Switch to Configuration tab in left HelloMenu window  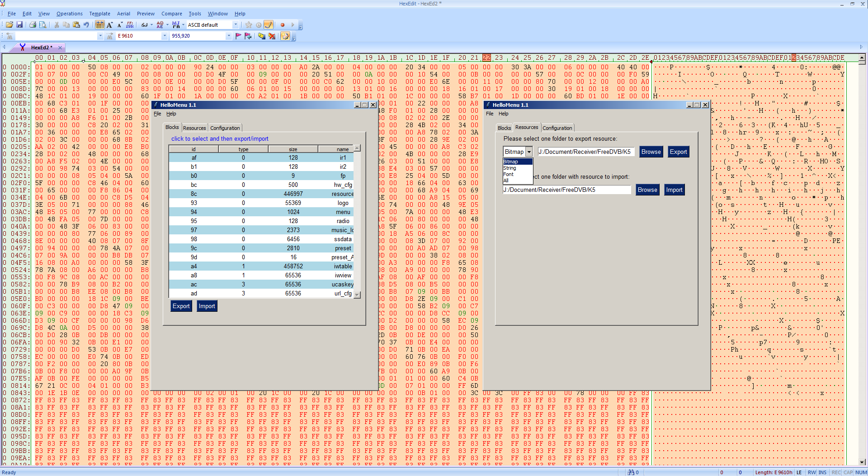click(225, 128)
